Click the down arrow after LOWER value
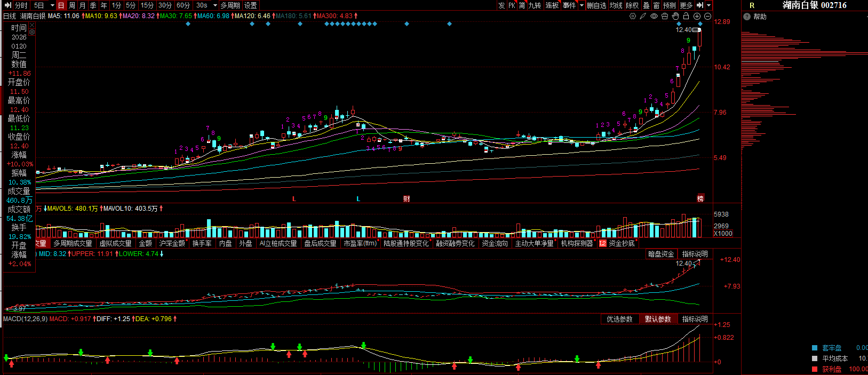The height and width of the screenshot is (375, 868). (x=162, y=254)
